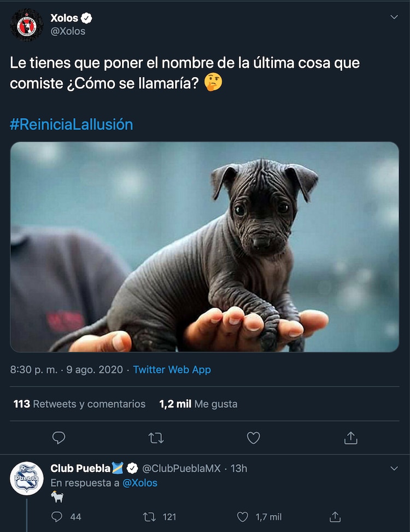410x532 pixels.
Task: Like Club Puebla's goat reply
Action: click(x=243, y=516)
